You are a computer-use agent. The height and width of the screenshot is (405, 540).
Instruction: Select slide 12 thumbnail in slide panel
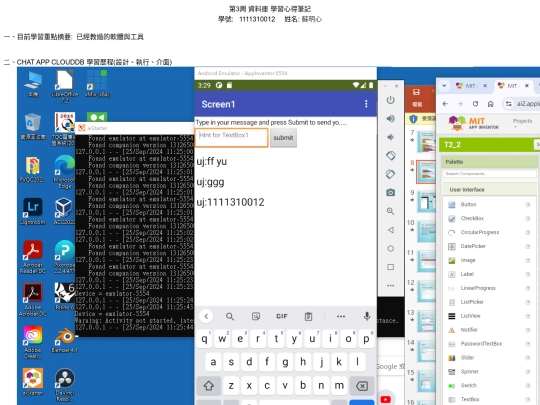tap(426, 291)
